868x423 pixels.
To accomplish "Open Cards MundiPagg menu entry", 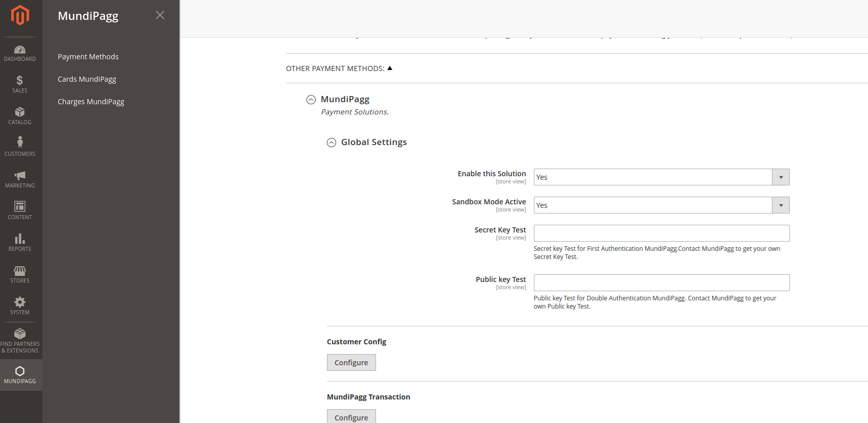I will tap(87, 79).
